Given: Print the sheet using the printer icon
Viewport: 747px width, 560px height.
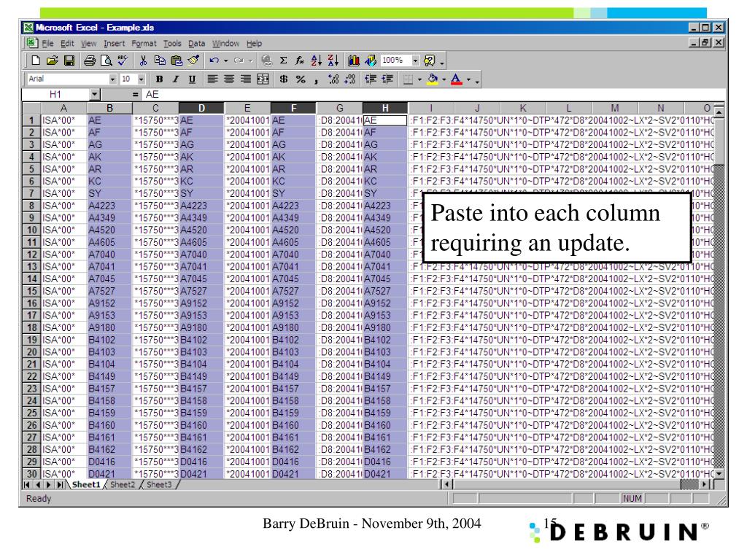Looking at the screenshot, I should (x=90, y=61).
